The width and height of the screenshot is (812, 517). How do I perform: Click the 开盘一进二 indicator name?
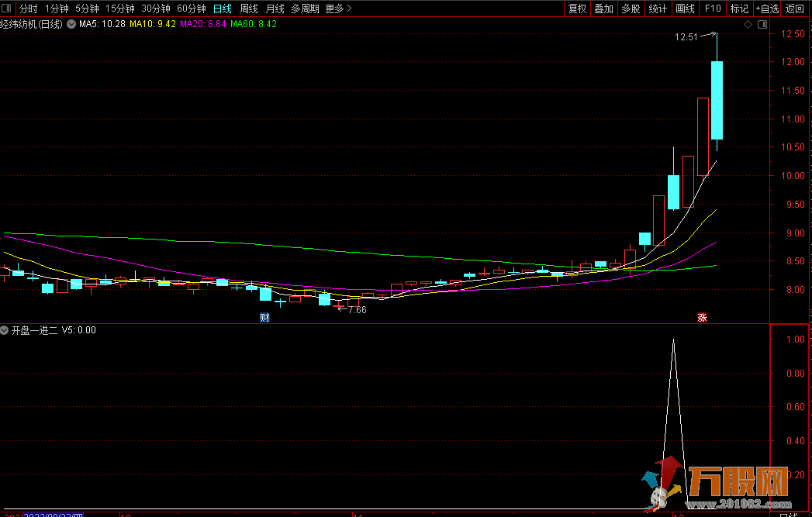[x=34, y=330]
